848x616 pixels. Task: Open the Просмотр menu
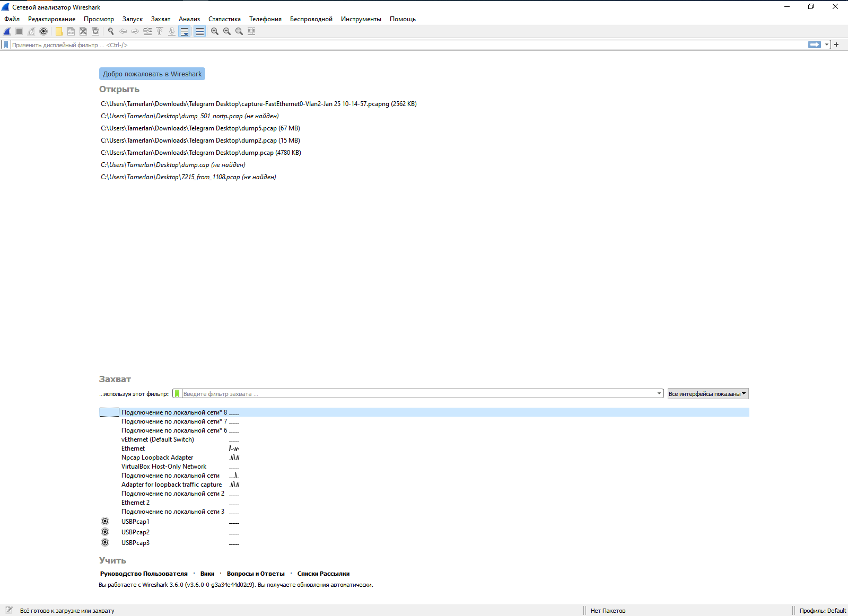click(99, 19)
